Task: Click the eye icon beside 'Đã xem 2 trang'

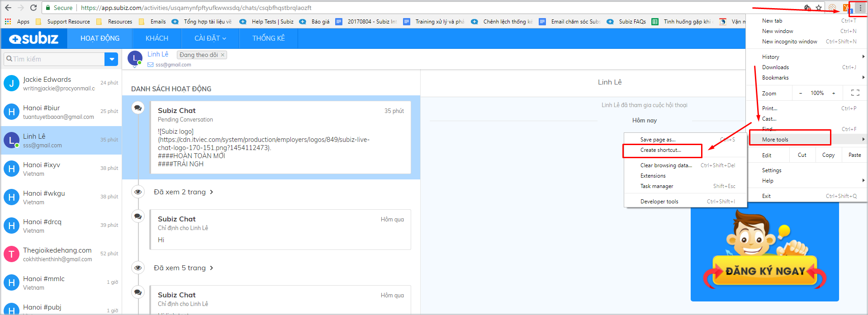Action: 138,192
